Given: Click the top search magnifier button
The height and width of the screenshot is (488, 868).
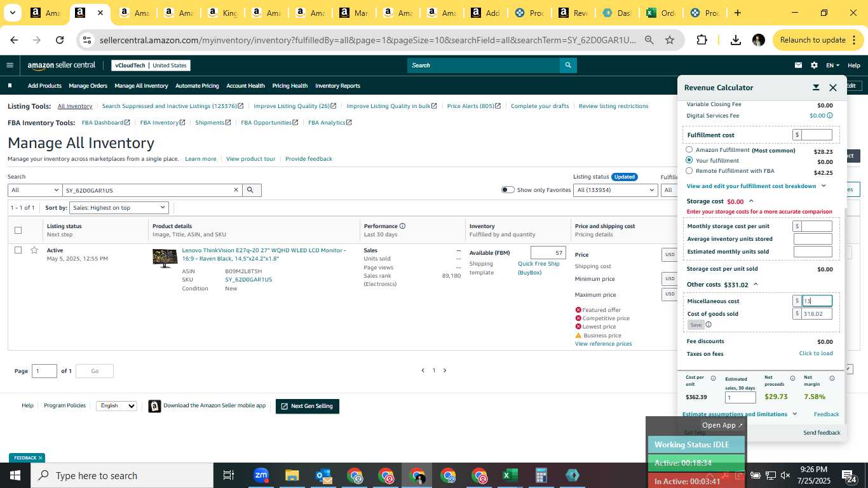Looking at the screenshot, I should 568,65.
